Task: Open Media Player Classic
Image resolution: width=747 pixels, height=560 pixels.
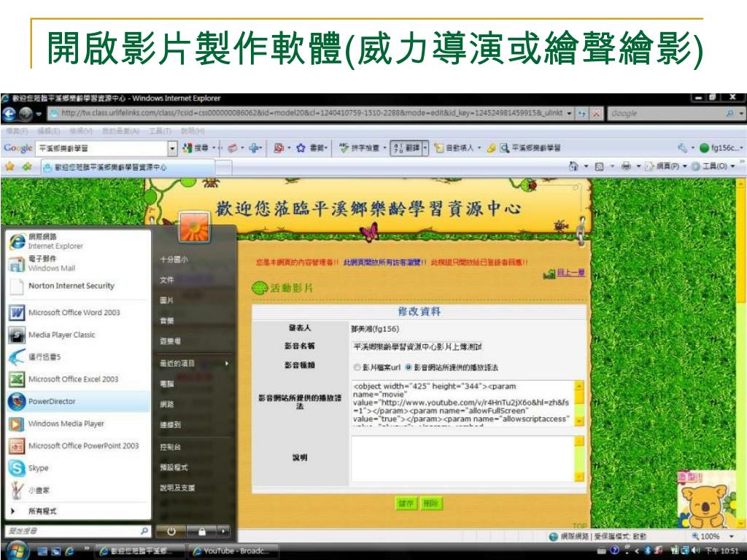Action: tap(79, 335)
